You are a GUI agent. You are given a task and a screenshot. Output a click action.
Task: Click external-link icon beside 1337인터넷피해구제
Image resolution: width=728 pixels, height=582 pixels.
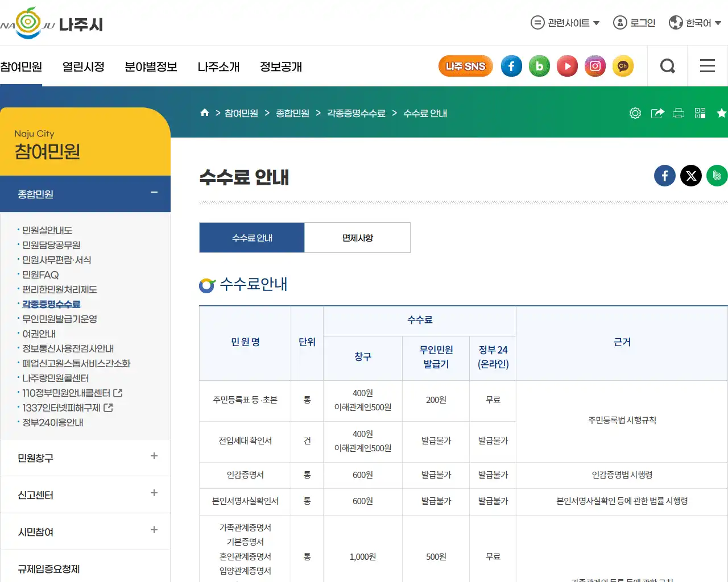(108, 408)
